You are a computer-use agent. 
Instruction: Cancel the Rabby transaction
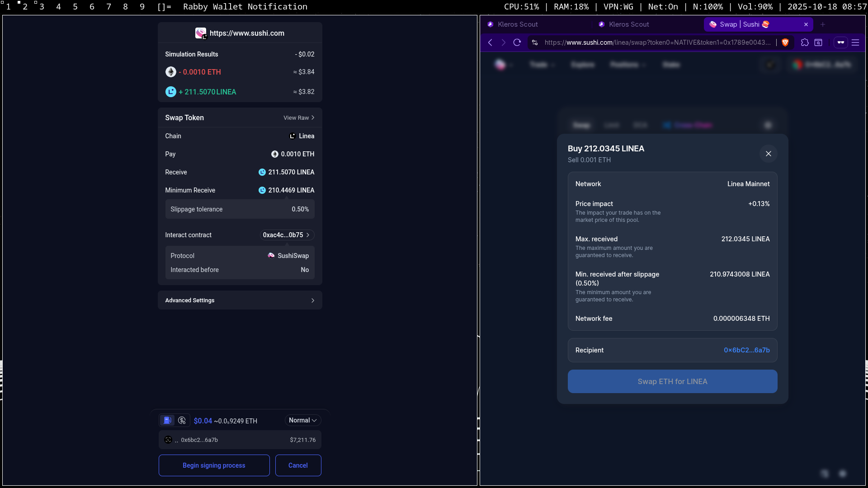click(x=298, y=465)
